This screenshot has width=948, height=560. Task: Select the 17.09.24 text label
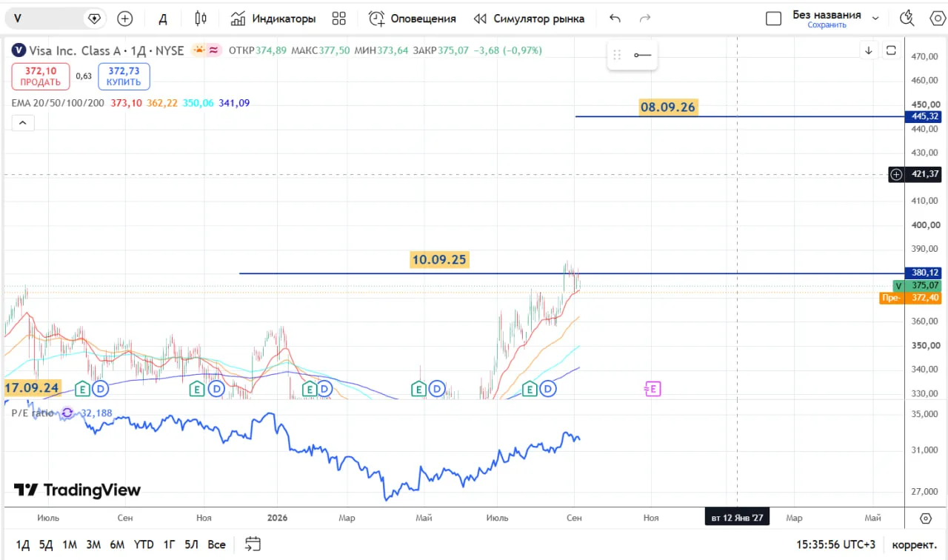click(x=31, y=387)
